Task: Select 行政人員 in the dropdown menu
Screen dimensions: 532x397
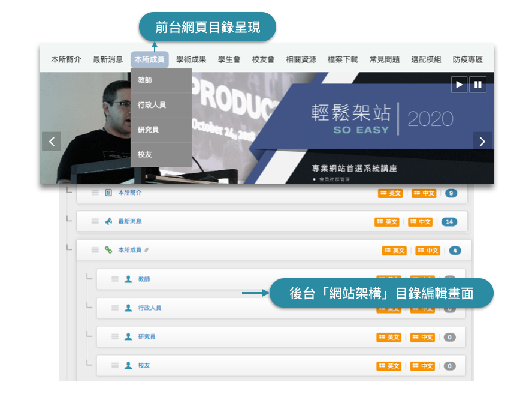Action: (152, 105)
